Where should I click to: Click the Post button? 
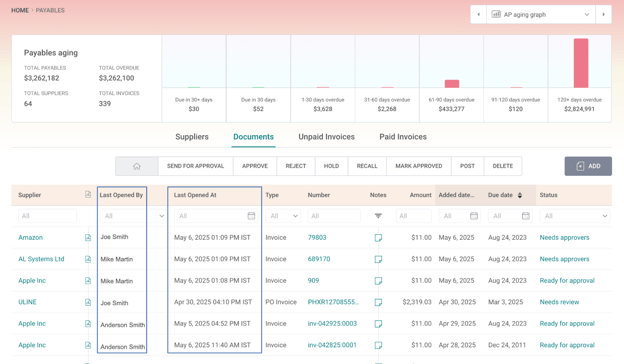pos(467,166)
